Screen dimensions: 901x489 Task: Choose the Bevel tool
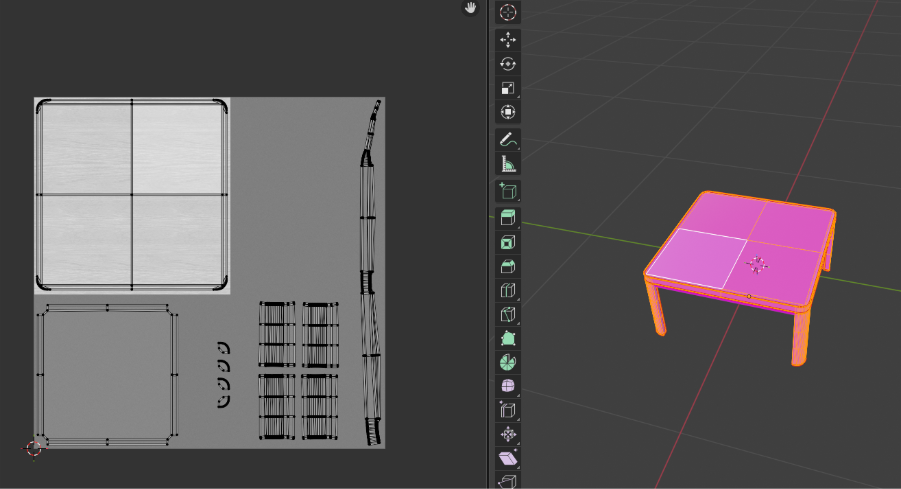point(508,266)
